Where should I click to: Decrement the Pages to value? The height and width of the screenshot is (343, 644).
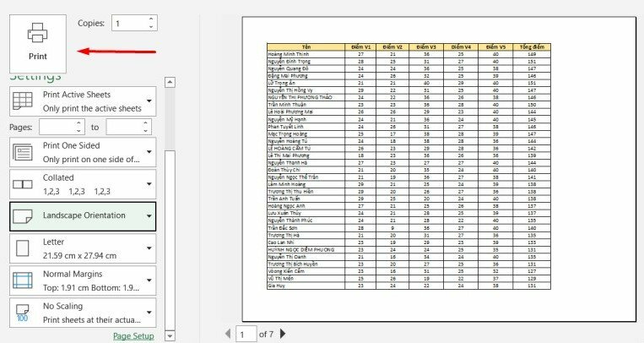[x=146, y=131]
